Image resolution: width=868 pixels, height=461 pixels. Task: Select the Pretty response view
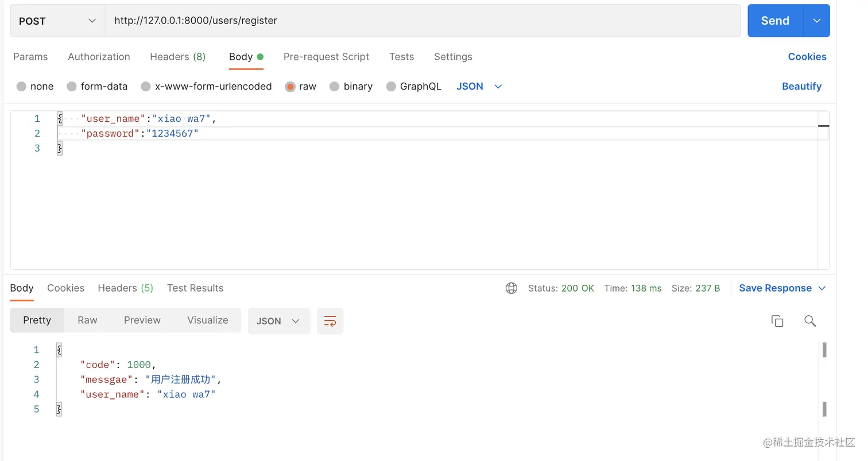37,320
